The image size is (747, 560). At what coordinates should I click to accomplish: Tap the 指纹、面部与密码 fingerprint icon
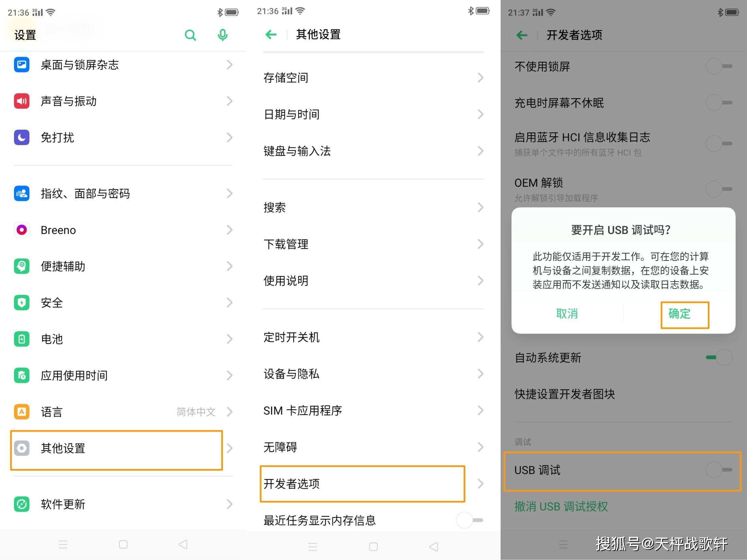point(22,193)
